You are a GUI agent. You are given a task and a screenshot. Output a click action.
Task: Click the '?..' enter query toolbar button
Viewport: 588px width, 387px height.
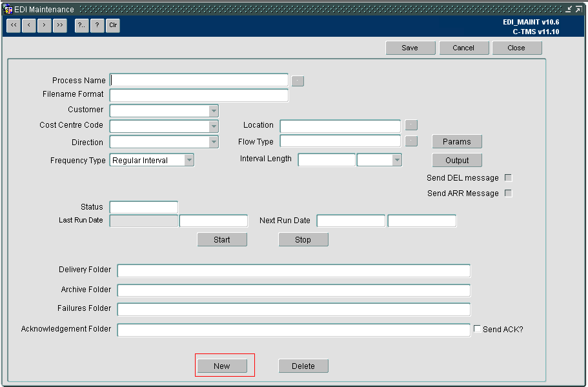coord(82,25)
